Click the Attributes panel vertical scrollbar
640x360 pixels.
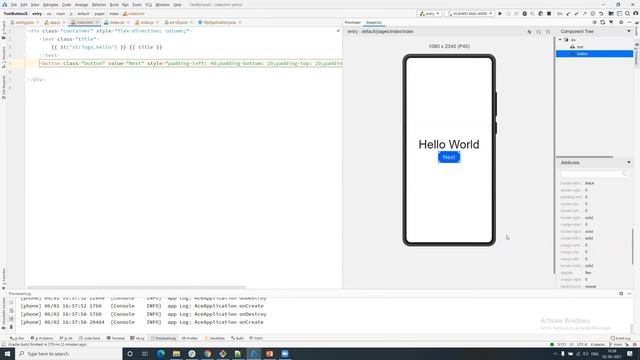coord(632,247)
